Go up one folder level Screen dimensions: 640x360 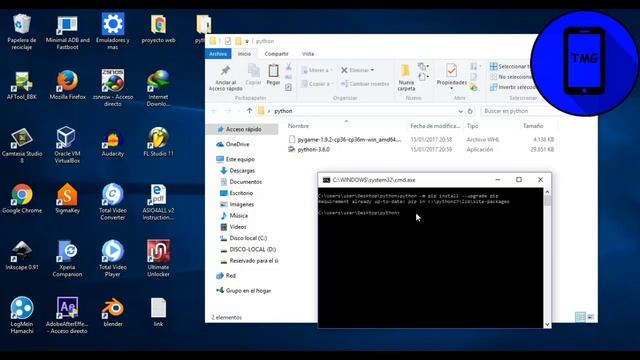pos(249,111)
